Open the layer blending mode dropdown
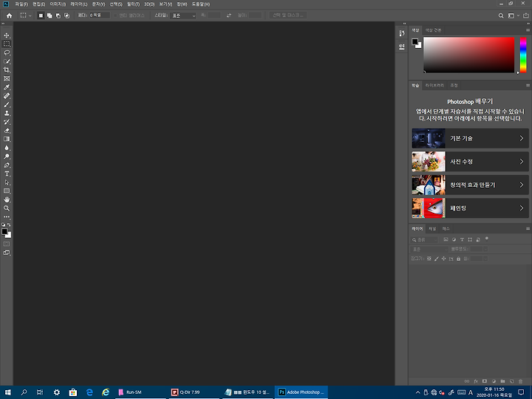This screenshot has height=399, width=532. point(429,250)
